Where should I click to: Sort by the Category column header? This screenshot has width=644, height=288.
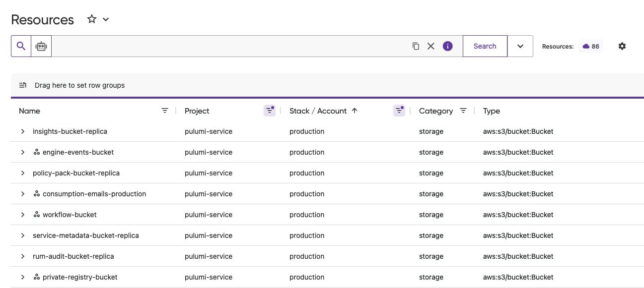pos(436,111)
